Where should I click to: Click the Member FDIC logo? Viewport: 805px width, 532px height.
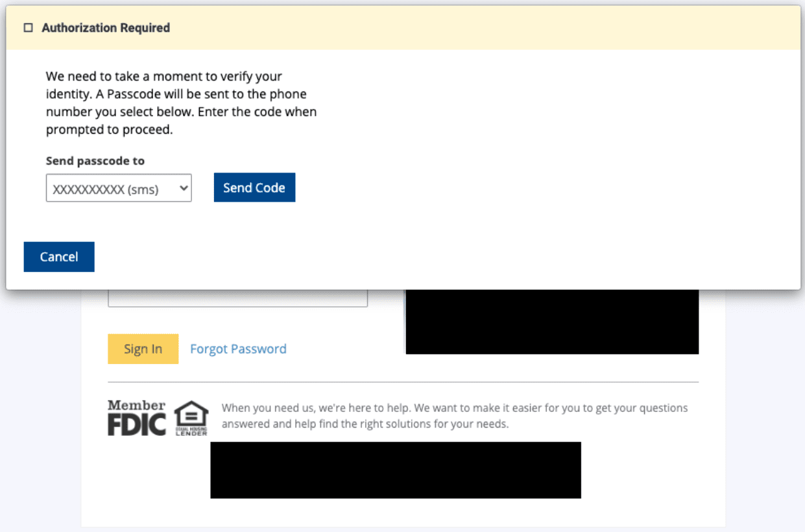point(136,417)
